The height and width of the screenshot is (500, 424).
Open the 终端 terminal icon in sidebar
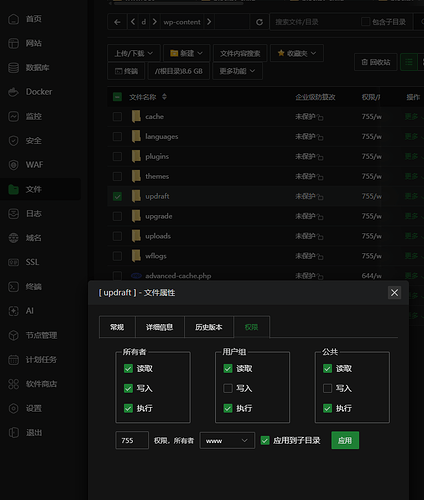[13, 287]
